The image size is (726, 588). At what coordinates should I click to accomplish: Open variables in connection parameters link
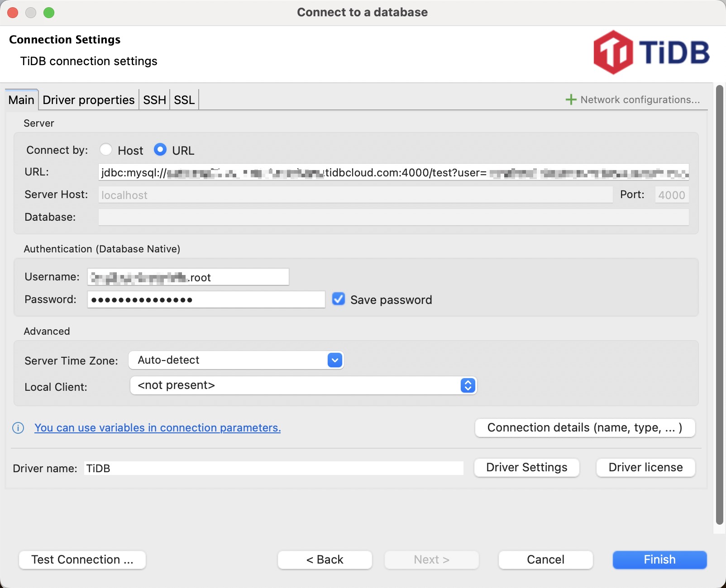pyautogui.click(x=158, y=428)
